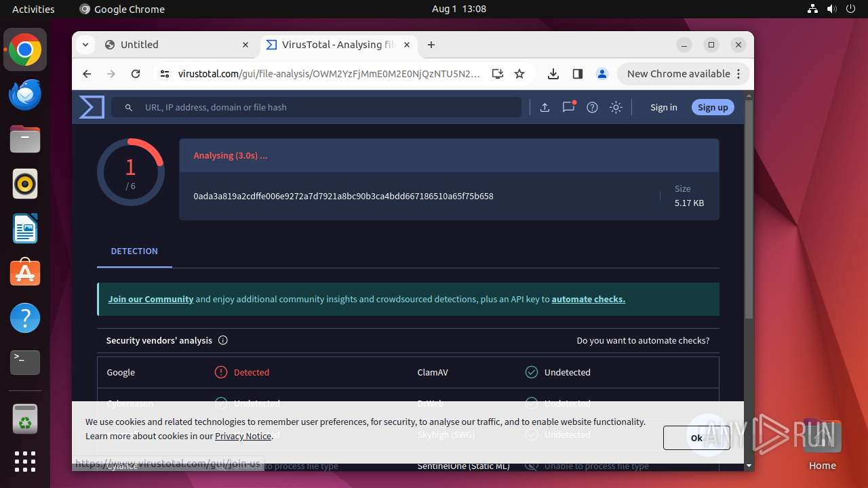This screenshot has width=868, height=488.
Task: Open a new tab with plus button
Action: tap(431, 45)
